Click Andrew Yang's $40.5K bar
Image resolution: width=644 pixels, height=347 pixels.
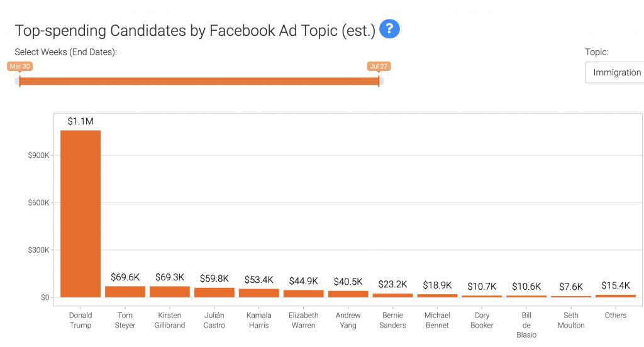click(x=348, y=294)
